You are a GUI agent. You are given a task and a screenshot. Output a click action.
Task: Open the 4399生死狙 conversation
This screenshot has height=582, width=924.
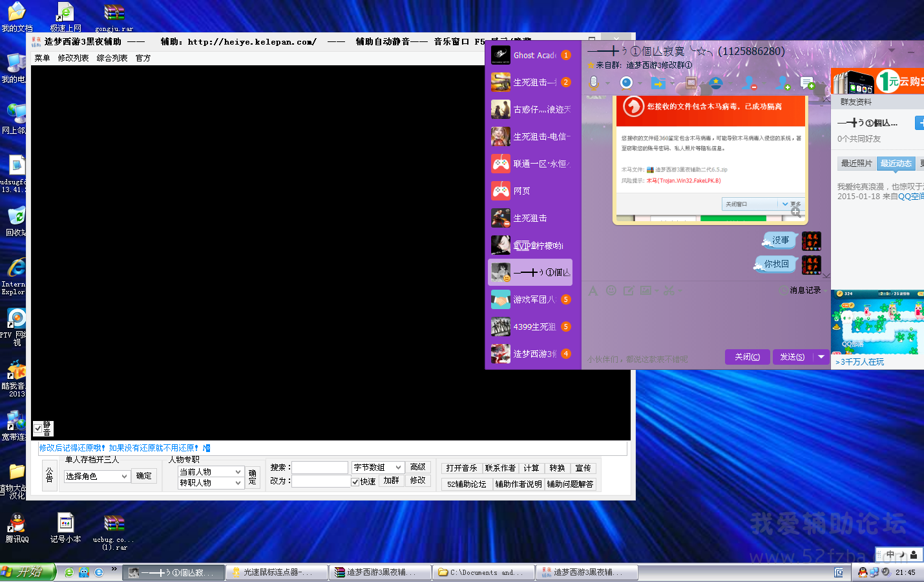530,327
